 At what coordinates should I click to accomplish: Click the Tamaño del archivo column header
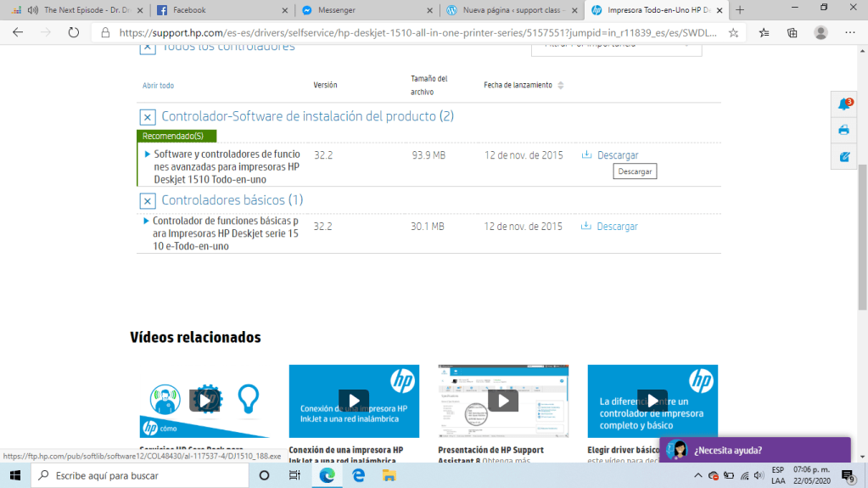click(429, 86)
